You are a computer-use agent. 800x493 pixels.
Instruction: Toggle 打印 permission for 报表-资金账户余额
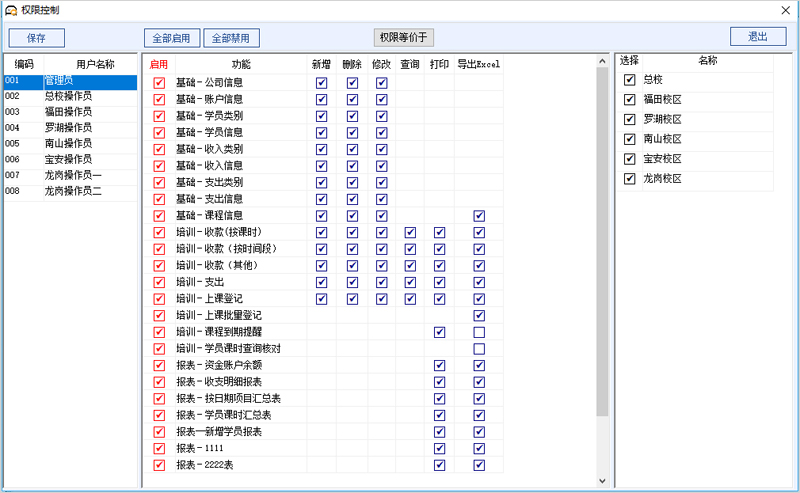tap(439, 366)
